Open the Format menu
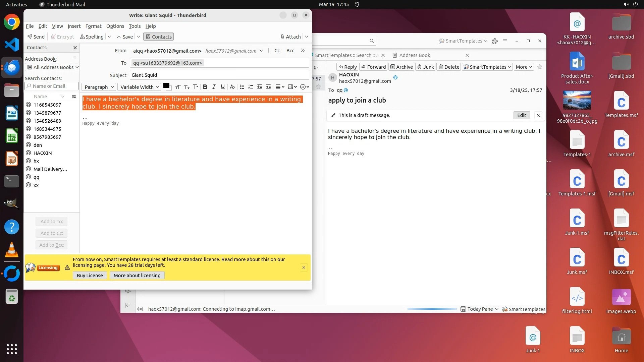644x362 pixels. click(x=93, y=26)
